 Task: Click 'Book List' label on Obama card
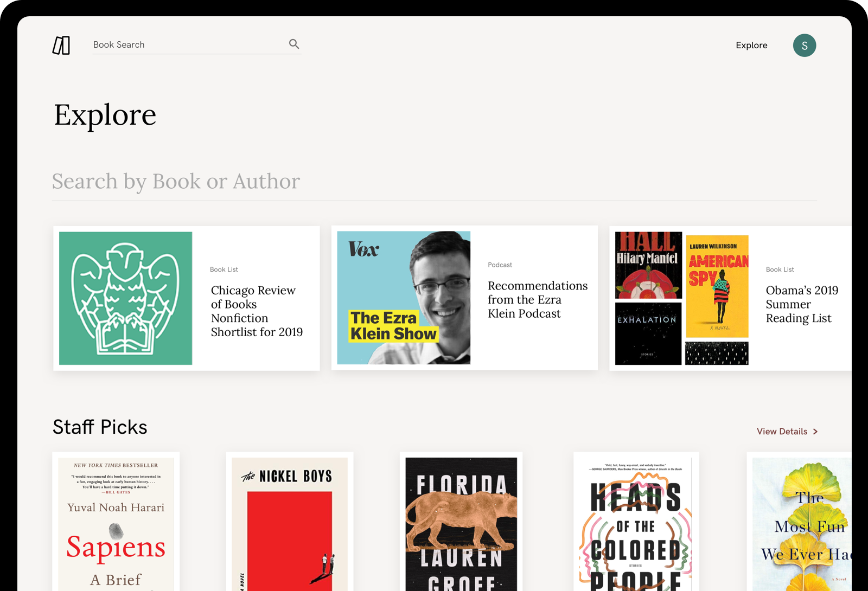pyautogui.click(x=780, y=269)
